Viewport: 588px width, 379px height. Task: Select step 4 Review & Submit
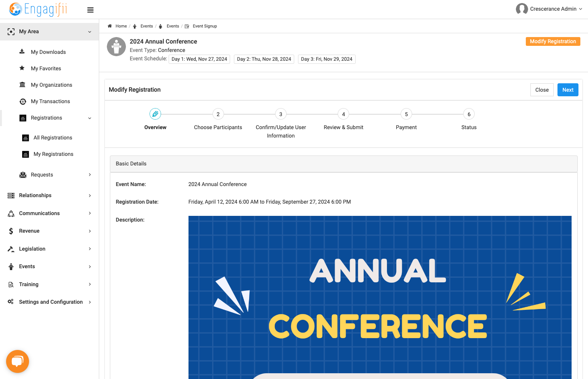343,119
